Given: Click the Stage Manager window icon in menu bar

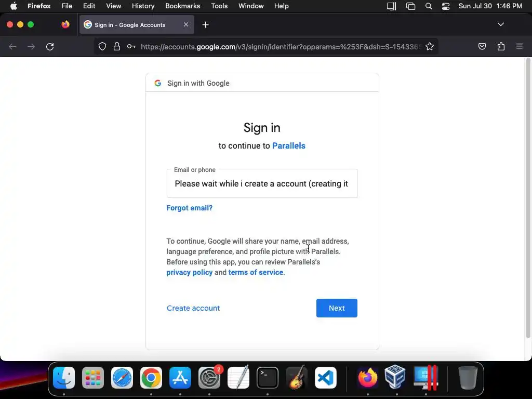Looking at the screenshot, I should (x=410, y=6).
